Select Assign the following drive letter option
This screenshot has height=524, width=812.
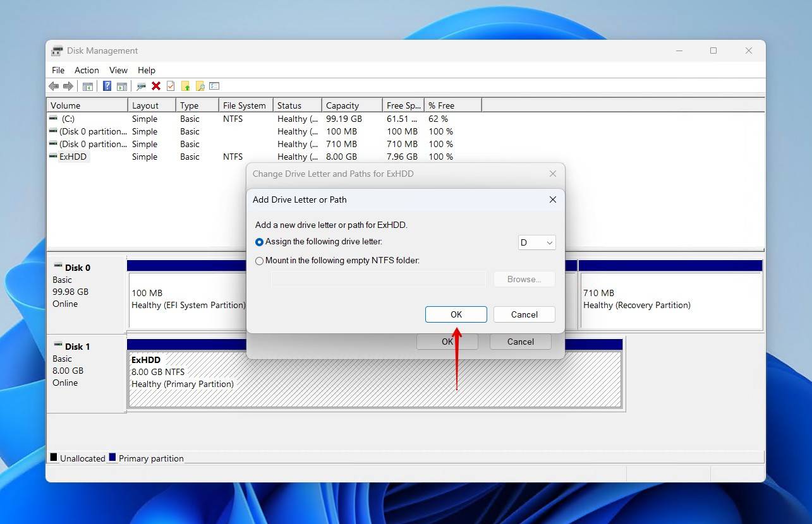tap(319, 242)
